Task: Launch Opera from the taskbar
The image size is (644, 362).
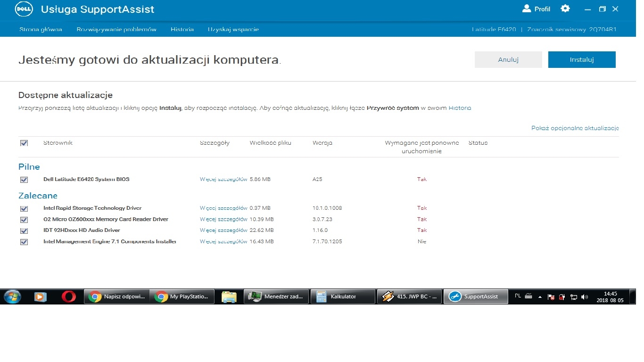Action: [69, 296]
